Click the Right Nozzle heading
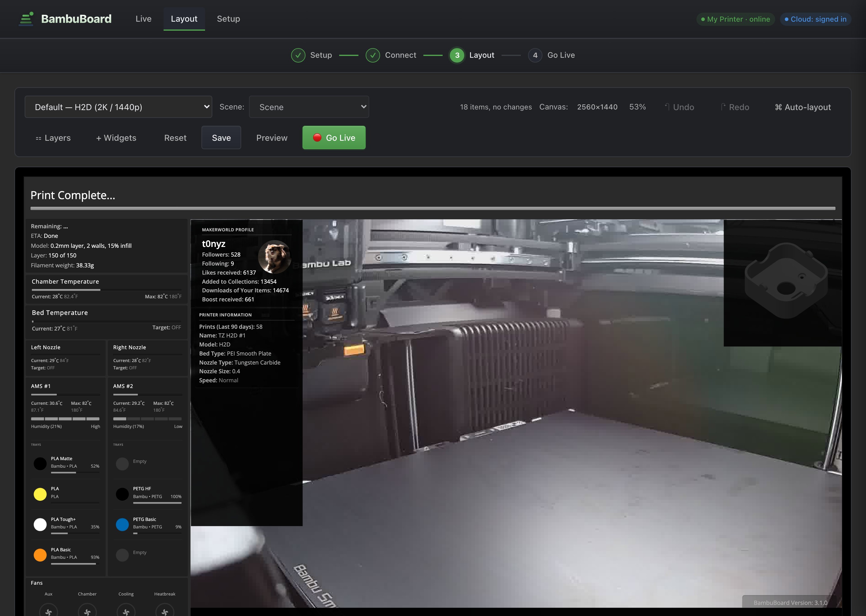The height and width of the screenshot is (616, 866). [x=129, y=347]
